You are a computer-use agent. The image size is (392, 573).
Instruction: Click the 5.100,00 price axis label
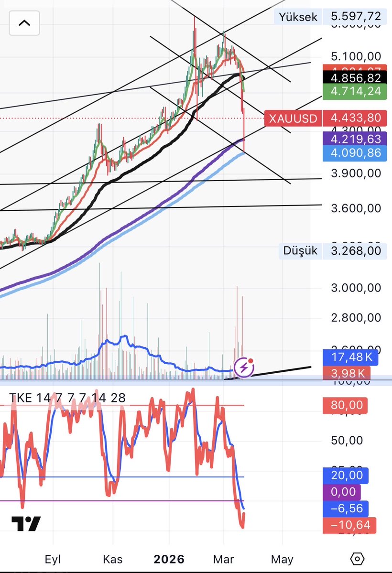(356, 56)
